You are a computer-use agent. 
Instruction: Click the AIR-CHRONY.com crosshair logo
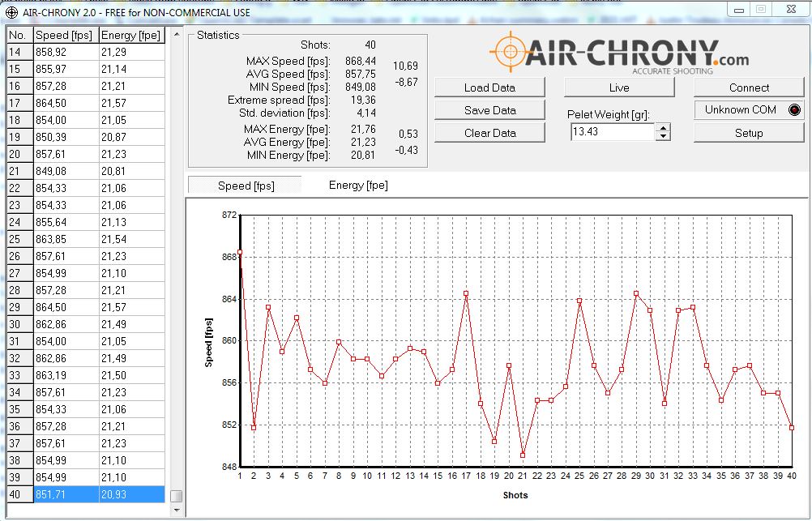510,51
